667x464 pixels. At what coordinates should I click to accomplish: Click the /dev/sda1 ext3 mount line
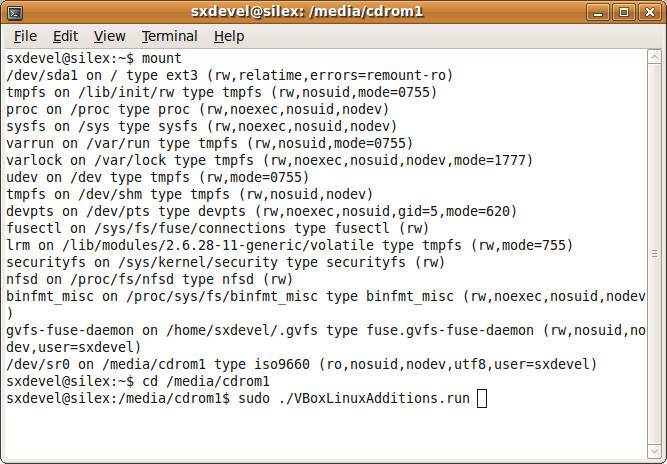coord(230,75)
